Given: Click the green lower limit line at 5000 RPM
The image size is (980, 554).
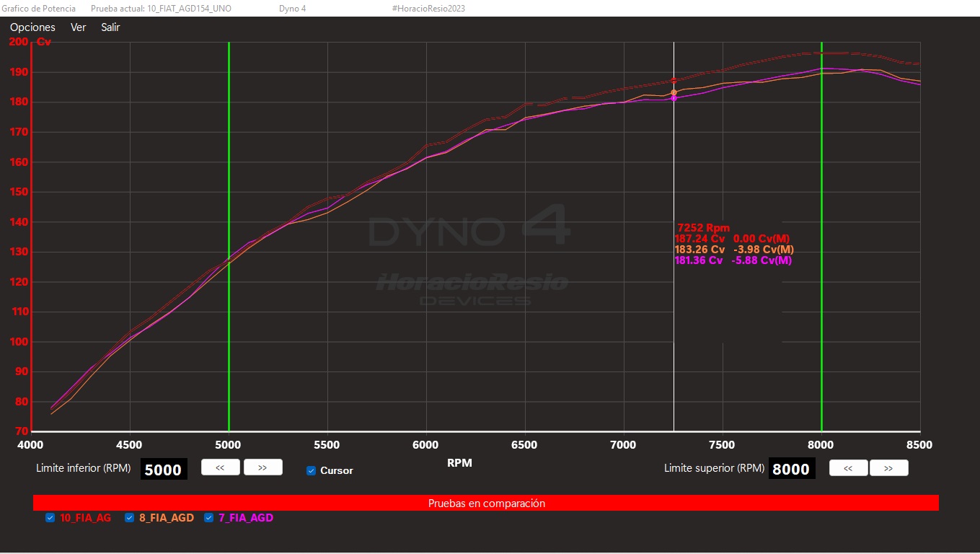Looking at the screenshot, I should 229,325.
